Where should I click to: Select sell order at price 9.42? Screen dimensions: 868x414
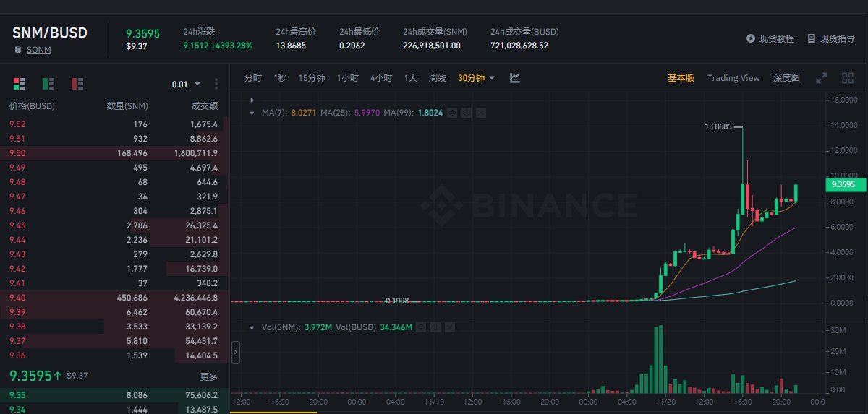click(115, 269)
